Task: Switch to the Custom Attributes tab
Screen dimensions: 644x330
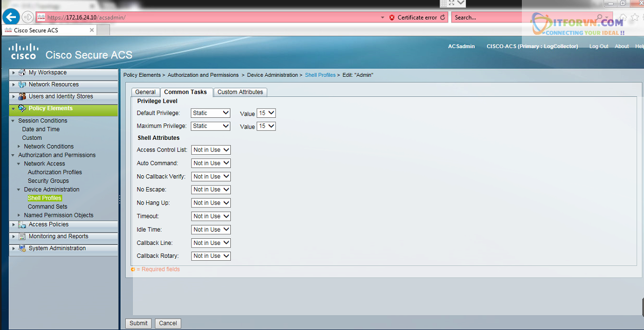Action: [240, 92]
